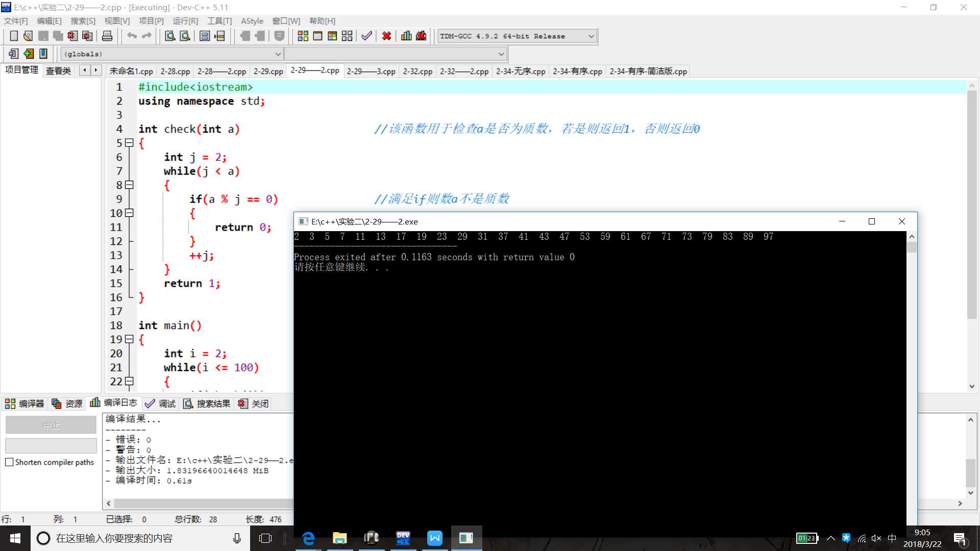Viewport: 980px width, 551px height.
Task: Click the 2-29——2.cpp active tab
Action: [314, 70]
